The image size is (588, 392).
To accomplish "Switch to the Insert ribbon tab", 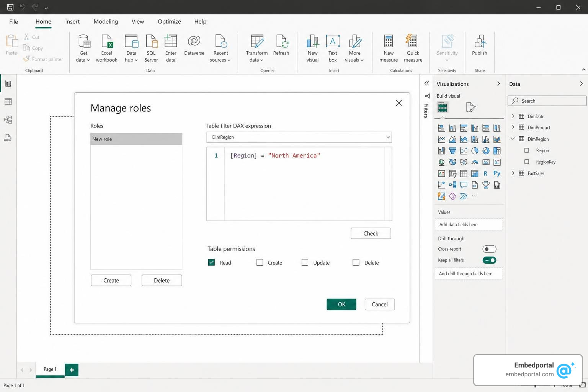I will tap(72, 21).
